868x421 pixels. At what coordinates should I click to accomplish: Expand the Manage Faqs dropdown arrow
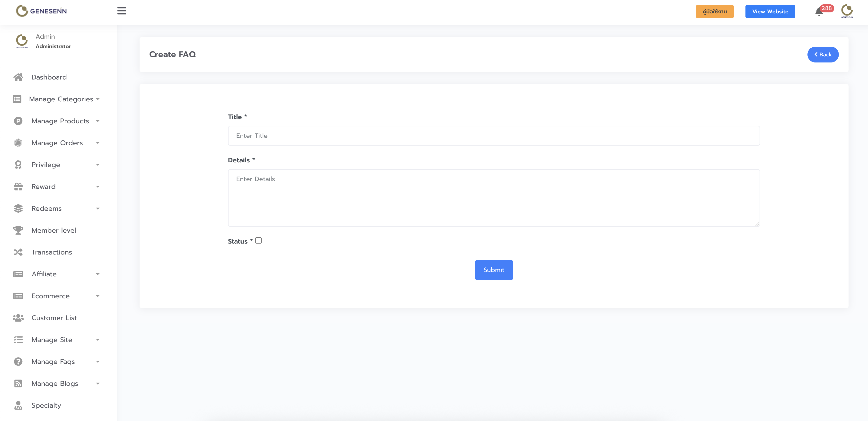pyautogui.click(x=98, y=362)
